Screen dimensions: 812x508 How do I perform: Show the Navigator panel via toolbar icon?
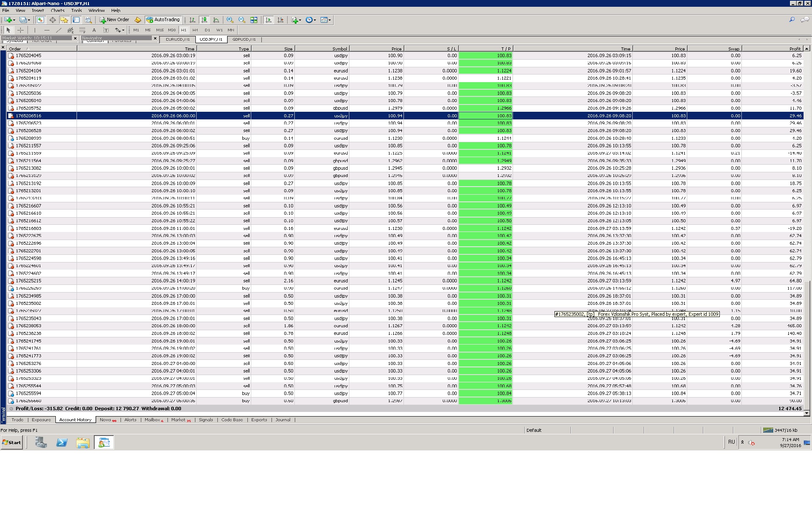(64, 20)
